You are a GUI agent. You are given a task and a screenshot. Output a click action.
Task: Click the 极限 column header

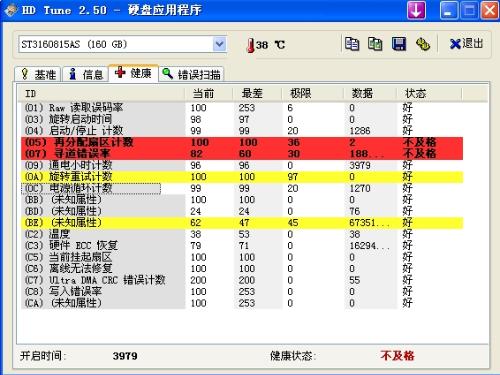(x=312, y=94)
